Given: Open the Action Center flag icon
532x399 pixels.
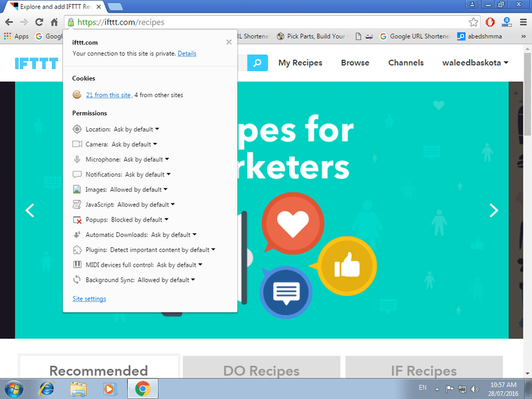Looking at the screenshot, I should (450, 389).
